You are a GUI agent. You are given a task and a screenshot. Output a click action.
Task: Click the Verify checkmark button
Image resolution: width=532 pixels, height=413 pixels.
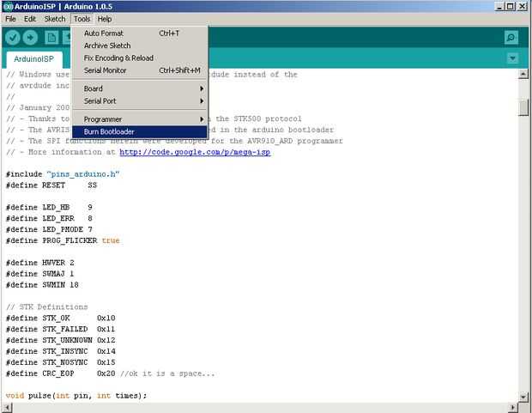pos(13,38)
